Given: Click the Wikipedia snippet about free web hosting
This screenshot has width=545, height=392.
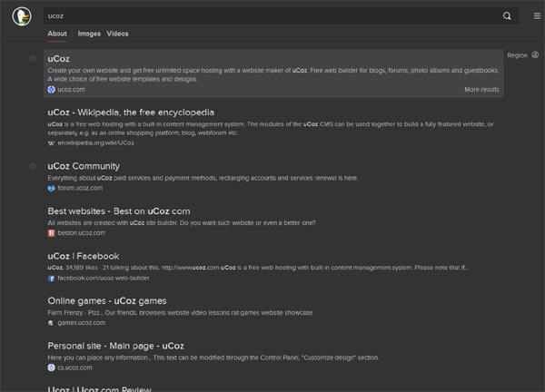Looking at the screenshot, I should click(x=271, y=129).
